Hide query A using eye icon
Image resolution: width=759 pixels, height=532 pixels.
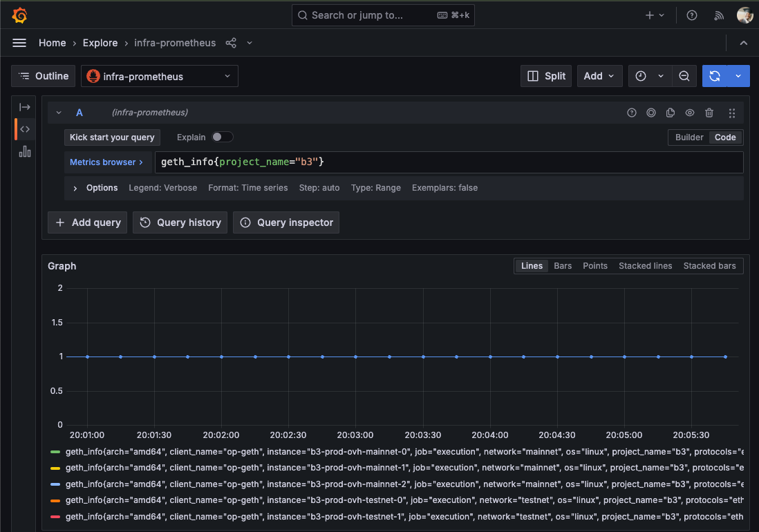[689, 113]
